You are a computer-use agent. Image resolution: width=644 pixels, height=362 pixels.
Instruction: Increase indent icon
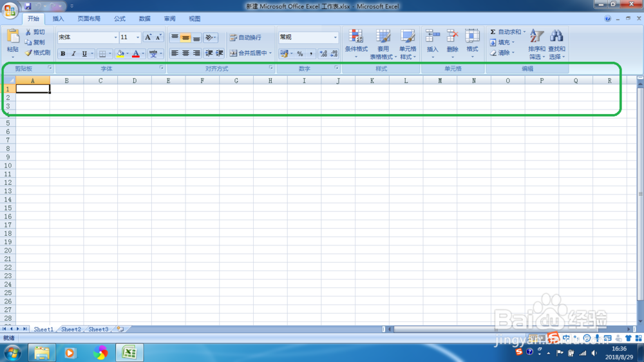coord(220,53)
